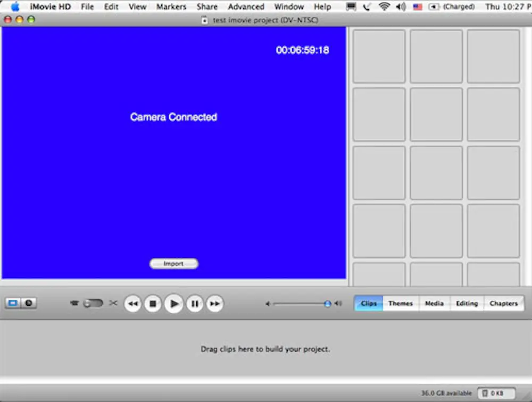Image resolution: width=532 pixels, height=402 pixels.
Task: Switch to the Editing tab
Action: [467, 303]
